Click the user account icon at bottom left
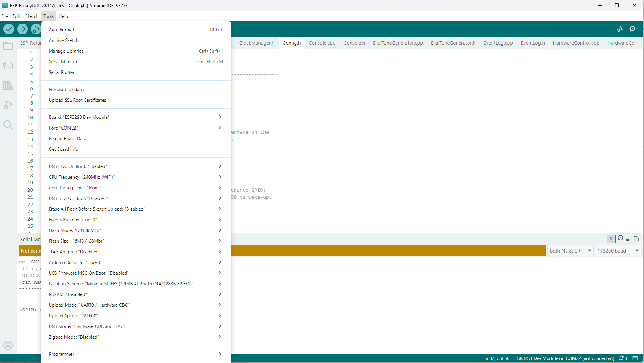This screenshot has height=363, width=644. tap(8, 345)
